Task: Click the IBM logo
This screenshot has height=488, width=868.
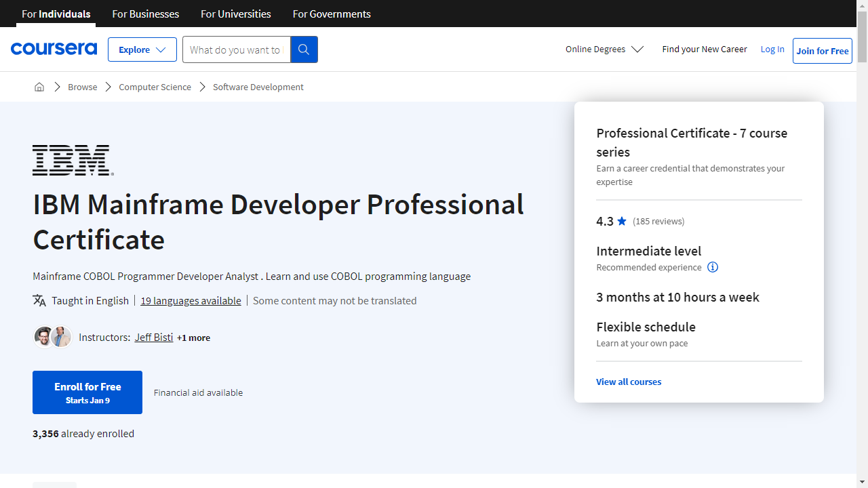Action: coord(73,160)
